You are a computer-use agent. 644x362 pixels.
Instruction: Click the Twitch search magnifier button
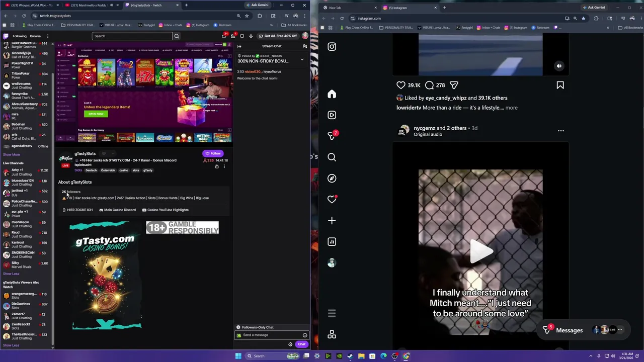pyautogui.click(x=177, y=36)
